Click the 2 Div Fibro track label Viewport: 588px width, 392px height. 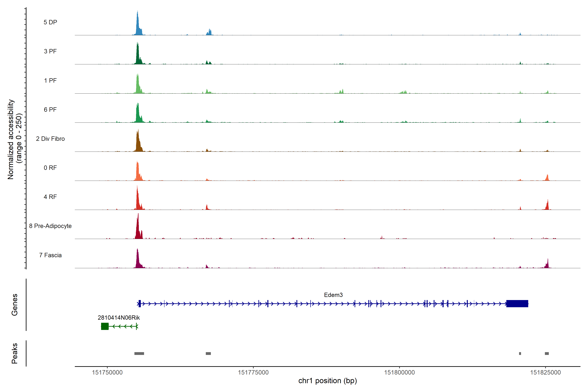50,139
